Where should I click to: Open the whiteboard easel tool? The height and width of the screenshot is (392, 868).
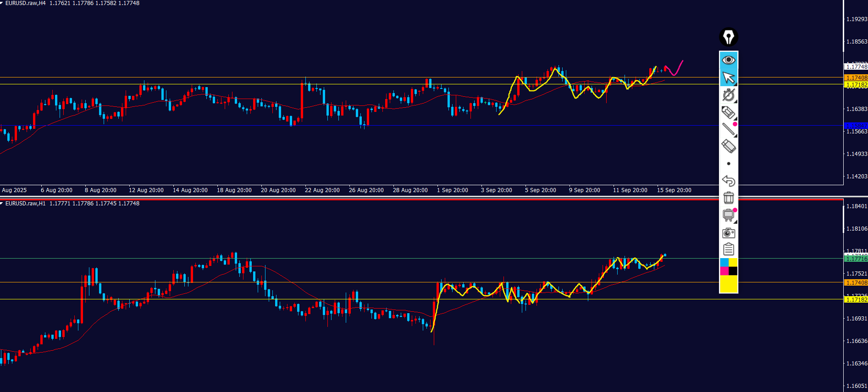pyautogui.click(x=728, y=215)
